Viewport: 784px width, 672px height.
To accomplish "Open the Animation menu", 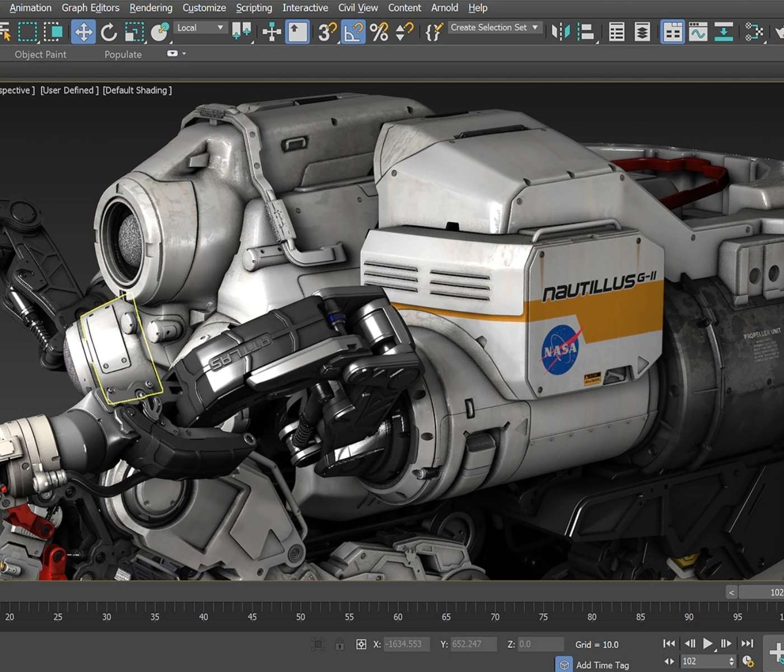I will pos(30,8).
